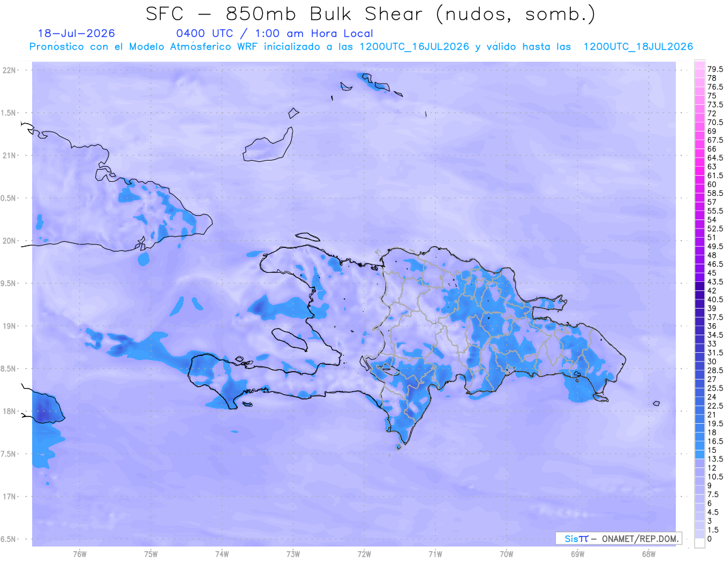Click the 75 value on the color scale

tap(712, 96)
